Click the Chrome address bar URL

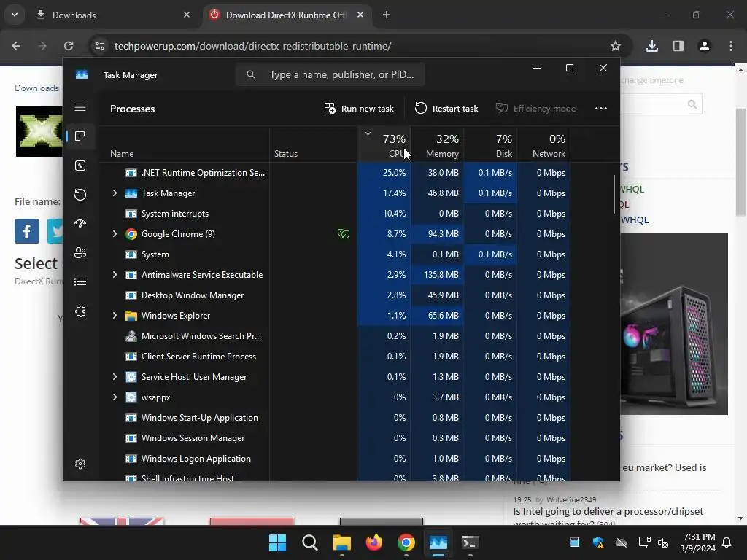pos(252,46)
